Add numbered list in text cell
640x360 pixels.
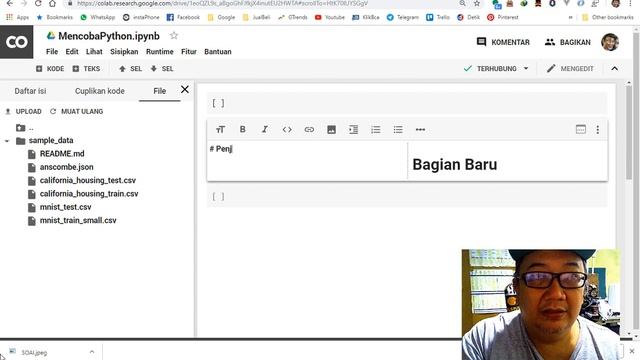[376, 129]
